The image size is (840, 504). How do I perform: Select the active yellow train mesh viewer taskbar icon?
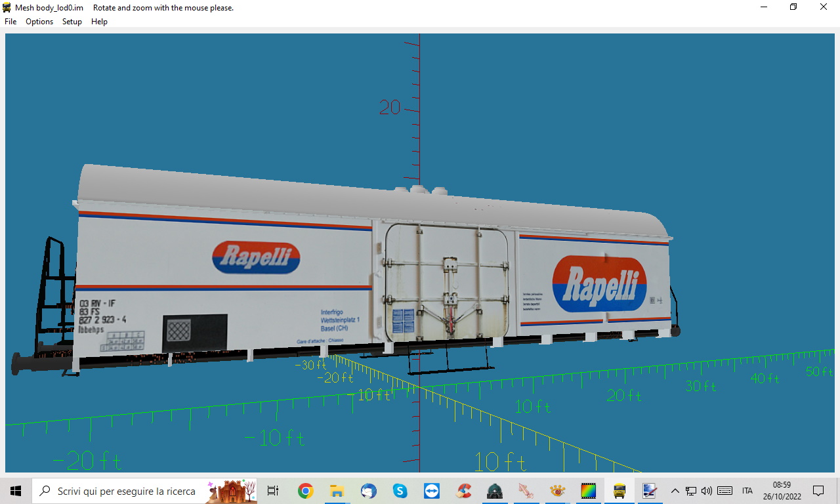pos(619,490)
